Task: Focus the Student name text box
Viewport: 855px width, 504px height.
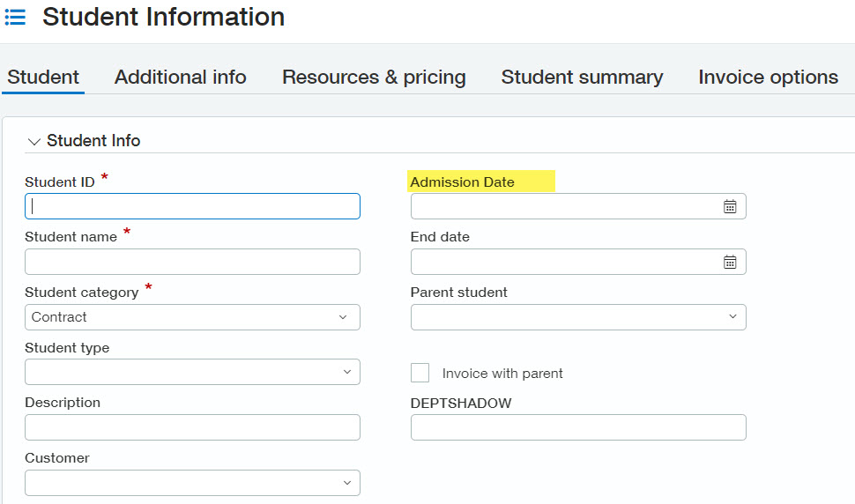Action: [x=192, y=262]
